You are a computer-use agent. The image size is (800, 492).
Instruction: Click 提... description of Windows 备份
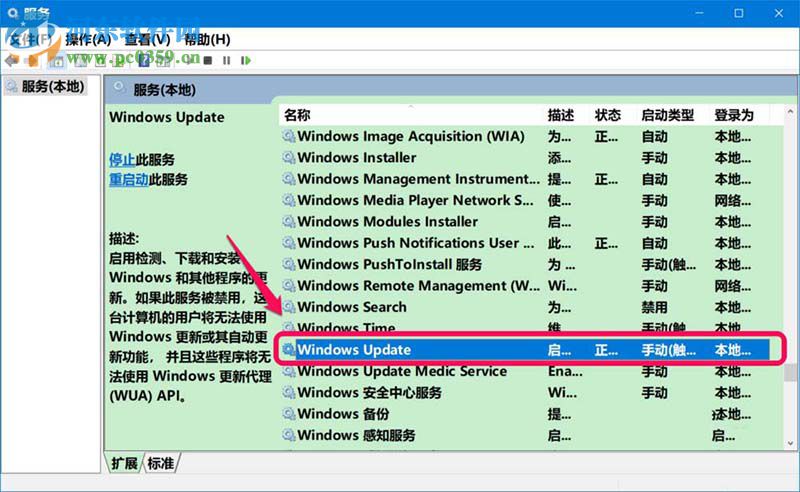point(560,414)
